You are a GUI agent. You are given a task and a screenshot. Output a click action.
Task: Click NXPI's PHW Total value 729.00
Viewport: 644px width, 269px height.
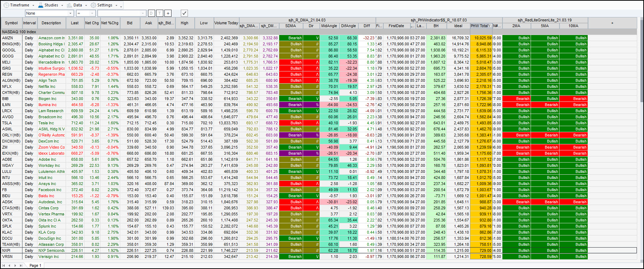pos(481,250)
